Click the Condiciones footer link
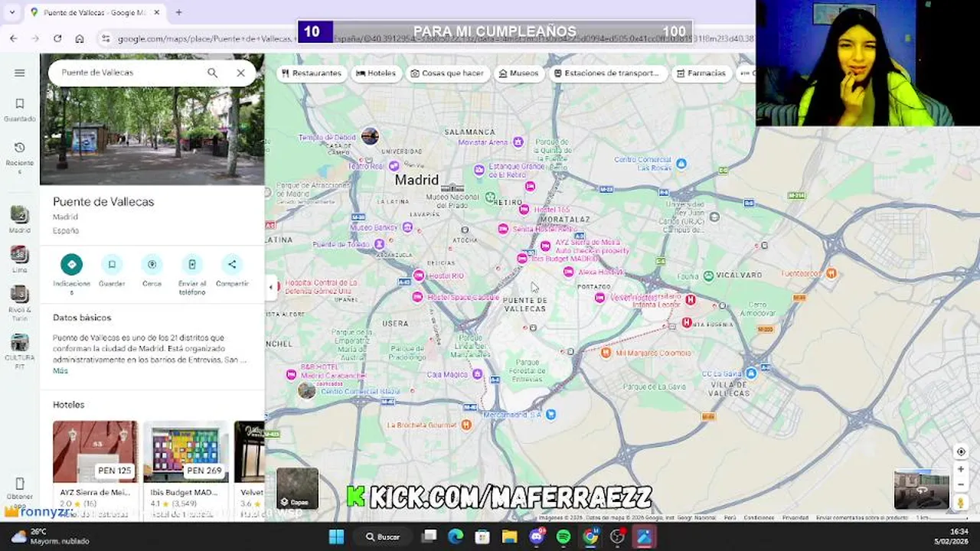Viewport: 980px width, 551px height. 759,518
